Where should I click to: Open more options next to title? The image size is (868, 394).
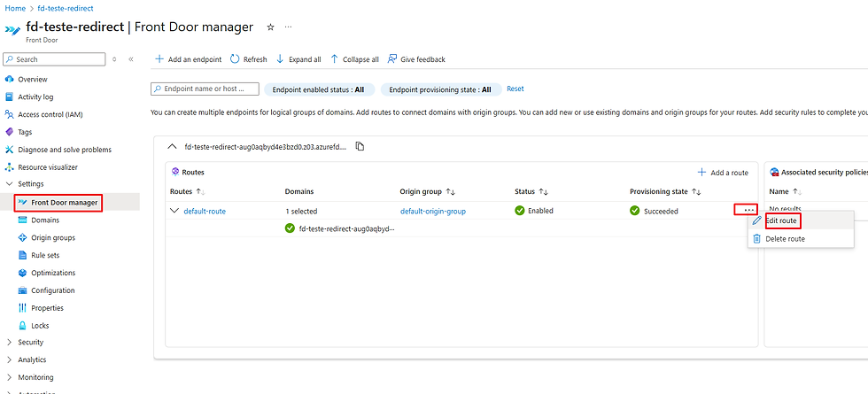point(289,27)
